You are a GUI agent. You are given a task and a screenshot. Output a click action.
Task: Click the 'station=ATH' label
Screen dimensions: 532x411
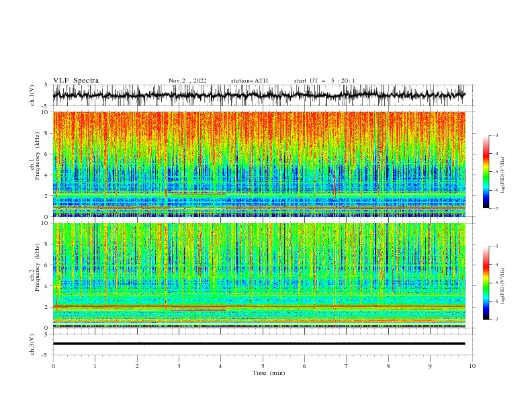(x=249, y=81)
